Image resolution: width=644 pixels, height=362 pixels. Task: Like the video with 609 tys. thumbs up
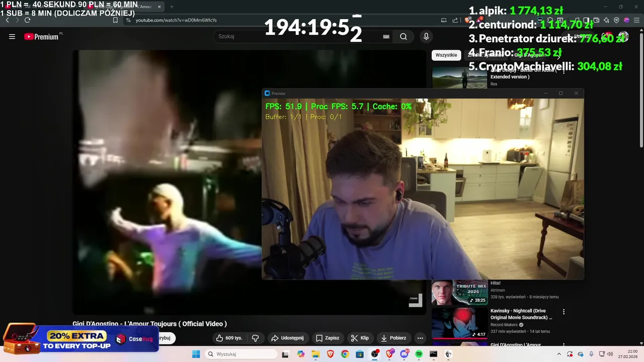(x=229, y=338)
